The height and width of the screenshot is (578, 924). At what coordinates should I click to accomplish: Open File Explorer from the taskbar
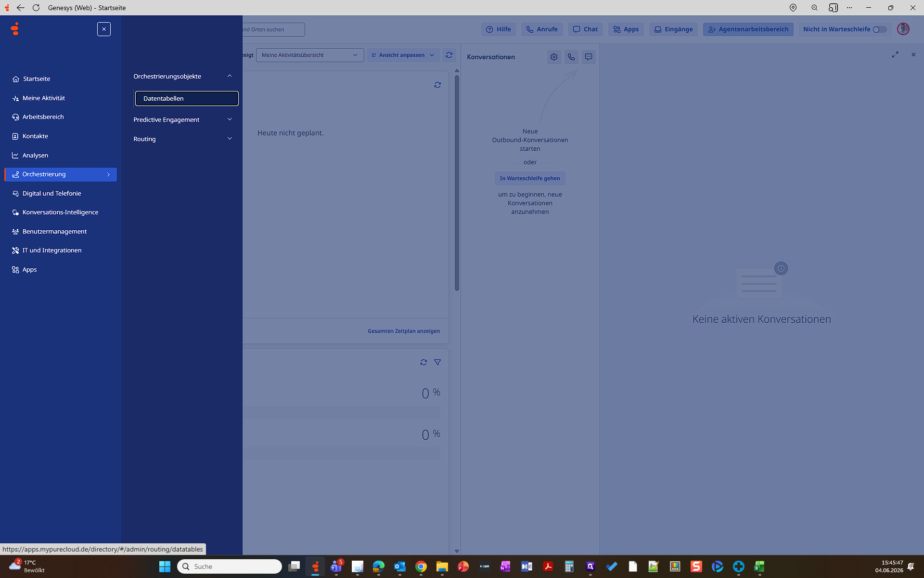[442, 566]
